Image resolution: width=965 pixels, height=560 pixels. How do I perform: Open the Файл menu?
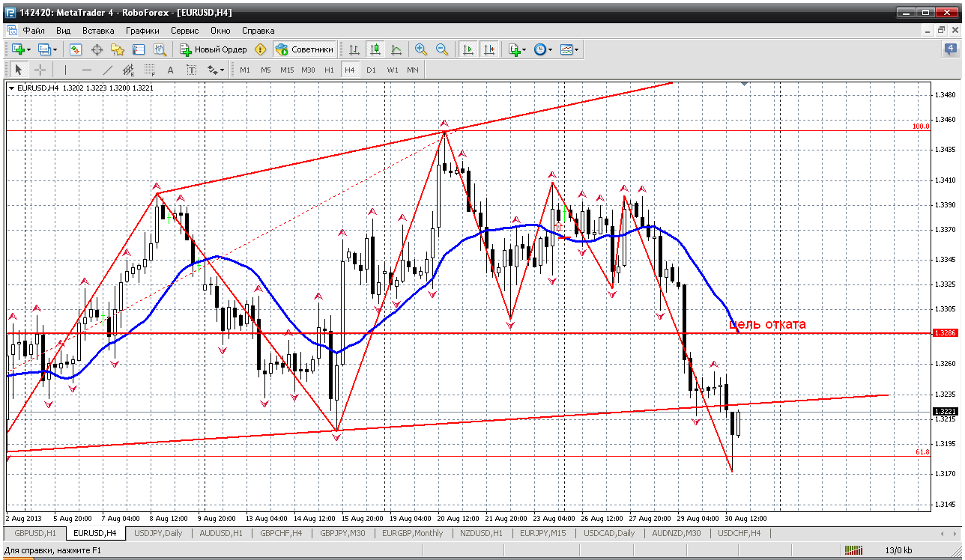[34, 31]
